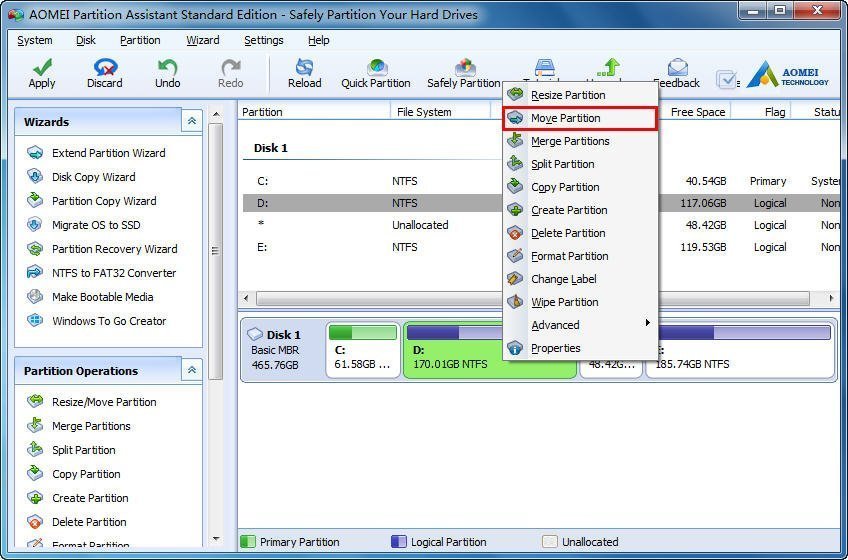Select the D: partition row
The height and width of the screenshot is (560, 848).
point(541,203)
